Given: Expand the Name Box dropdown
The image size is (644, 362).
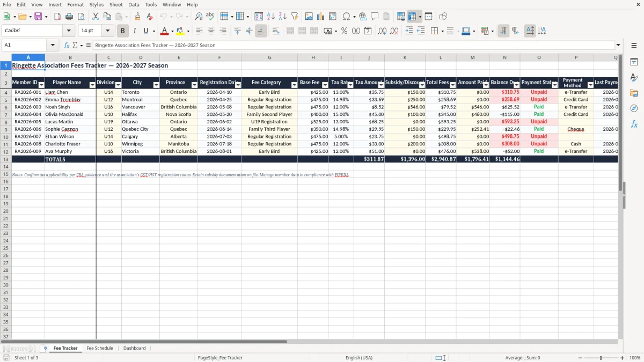Looking at the screenshot, I should tap(53, 45).
